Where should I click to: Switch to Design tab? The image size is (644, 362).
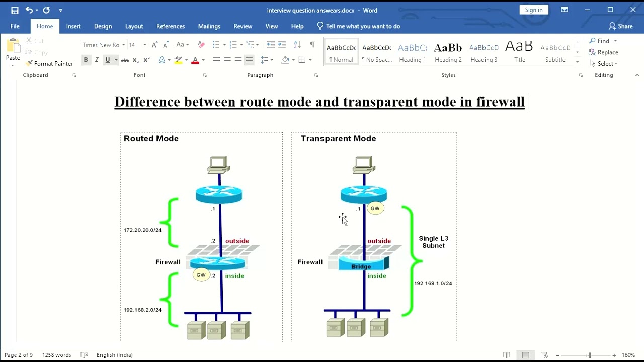point(103,26)
